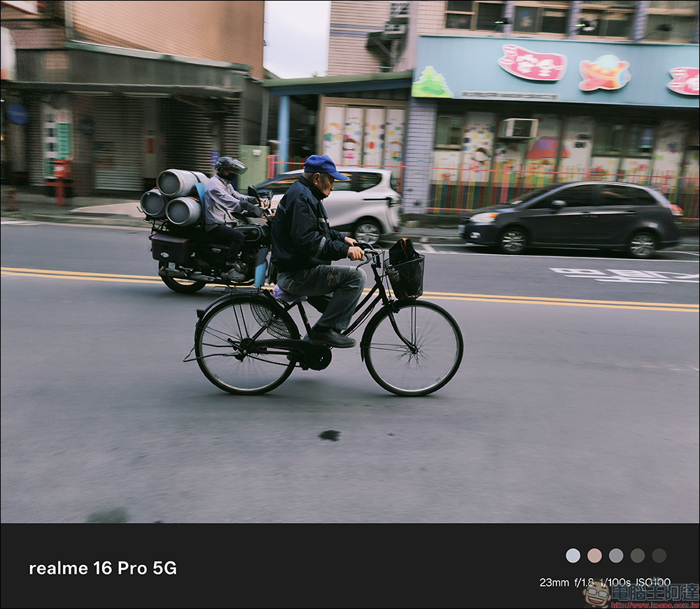The width and height of the screenshot is (700, 609).
Task: Click the cartoon face mascot logo
Action: [x=597, y=594]
